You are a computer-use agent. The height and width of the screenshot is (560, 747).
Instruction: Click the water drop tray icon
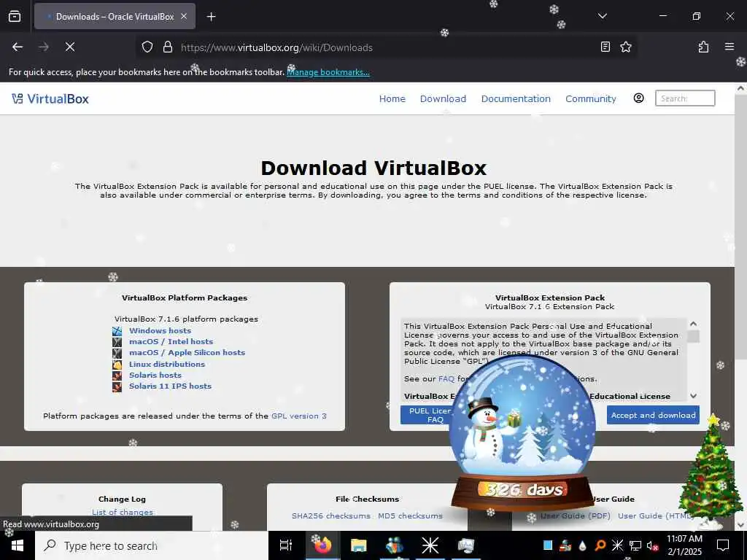coord(582,545)
